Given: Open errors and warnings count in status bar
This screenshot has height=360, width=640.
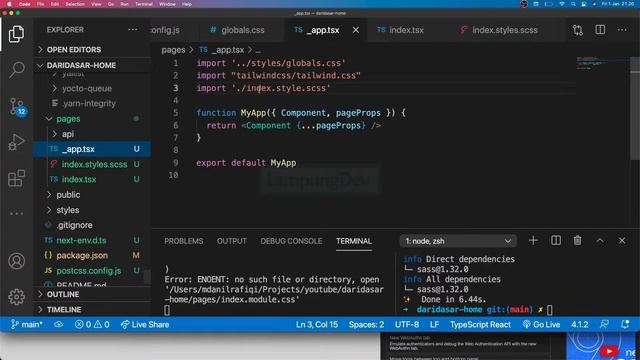Looking at the screenshot, I should [92, 324].
